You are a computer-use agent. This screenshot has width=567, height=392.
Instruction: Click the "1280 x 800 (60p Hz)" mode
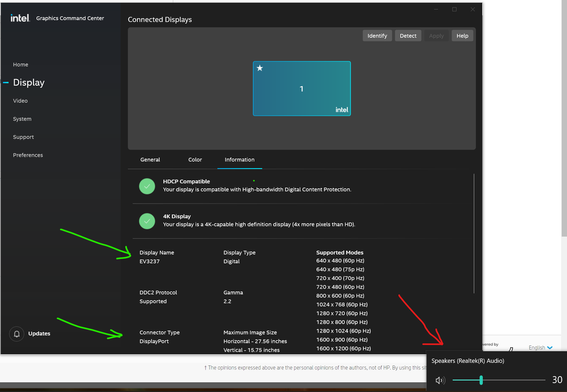(x=342, y=322)
